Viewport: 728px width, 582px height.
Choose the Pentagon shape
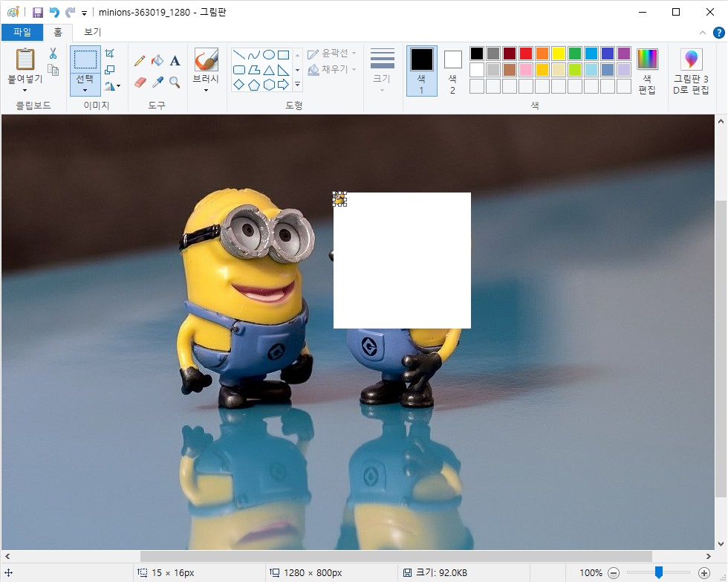tap(253, 85)
